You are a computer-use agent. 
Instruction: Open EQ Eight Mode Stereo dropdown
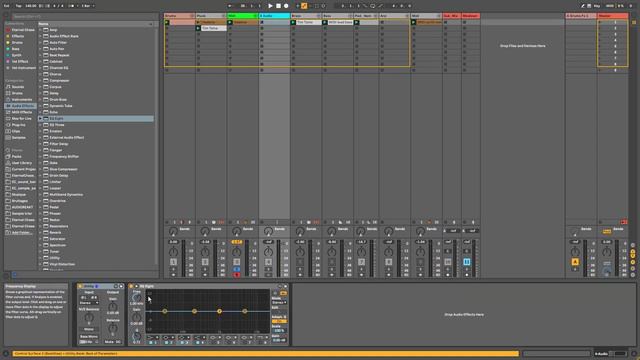(279, 302)
